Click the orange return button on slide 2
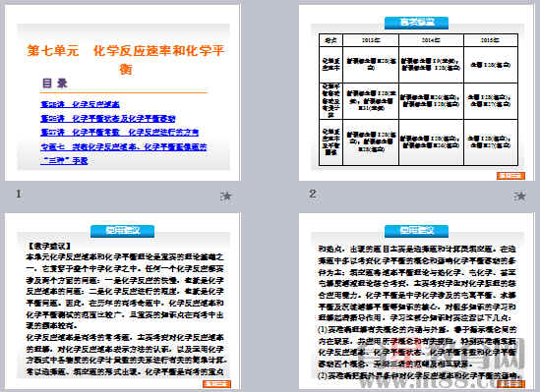The image size is (540, 392). (510, 176)
